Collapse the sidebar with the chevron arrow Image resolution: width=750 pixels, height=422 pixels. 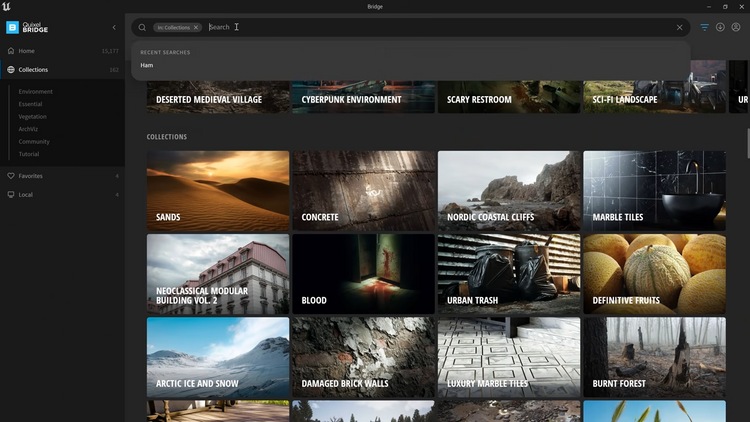pyautogui.click(x=114, y=27)
